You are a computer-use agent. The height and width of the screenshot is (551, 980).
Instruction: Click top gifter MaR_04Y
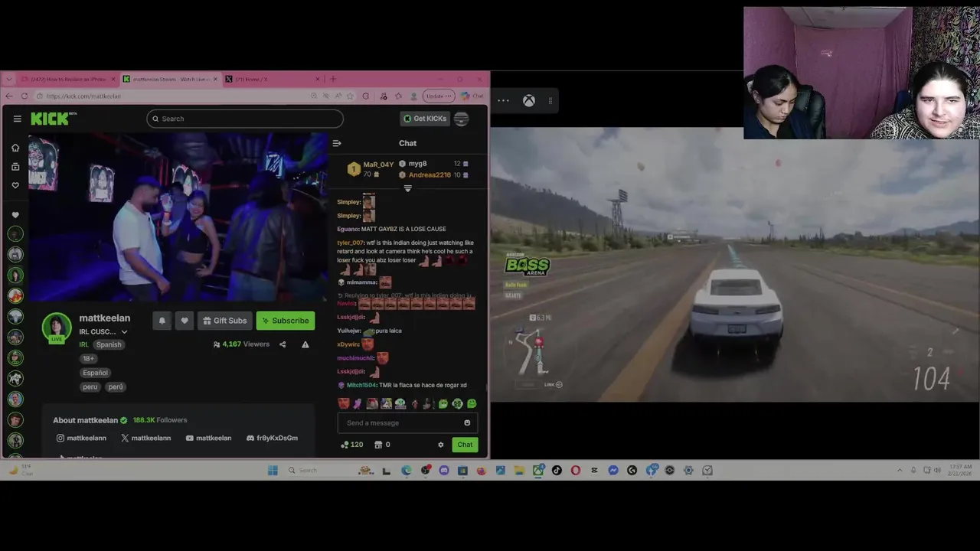point(378,165)
